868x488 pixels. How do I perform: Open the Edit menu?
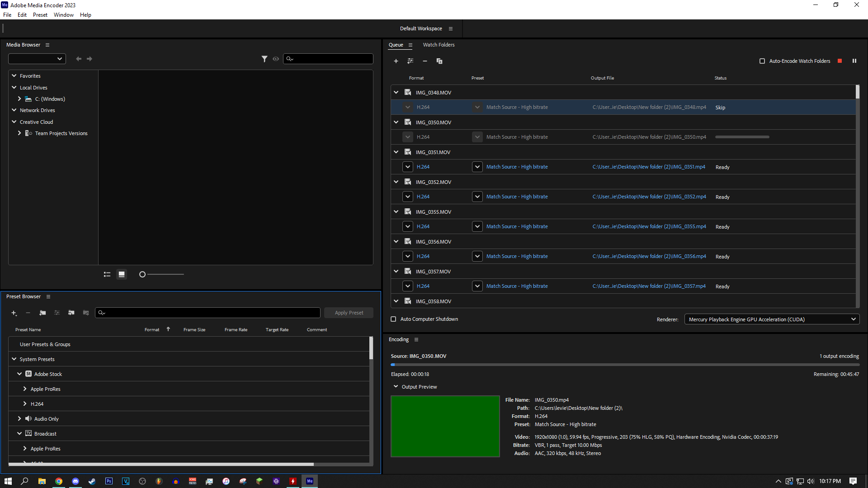click(22, 15)
